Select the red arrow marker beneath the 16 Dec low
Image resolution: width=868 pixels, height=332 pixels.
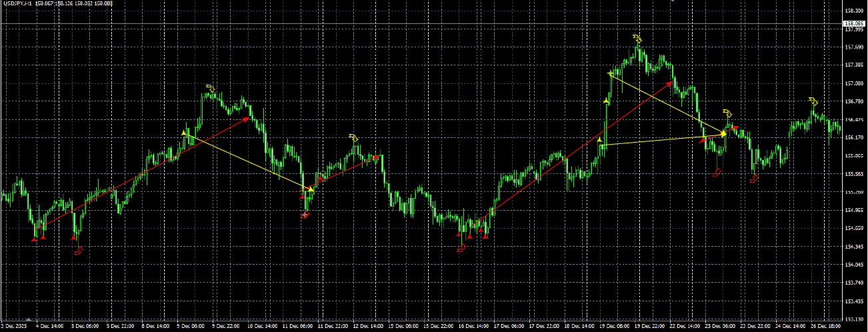461,249
